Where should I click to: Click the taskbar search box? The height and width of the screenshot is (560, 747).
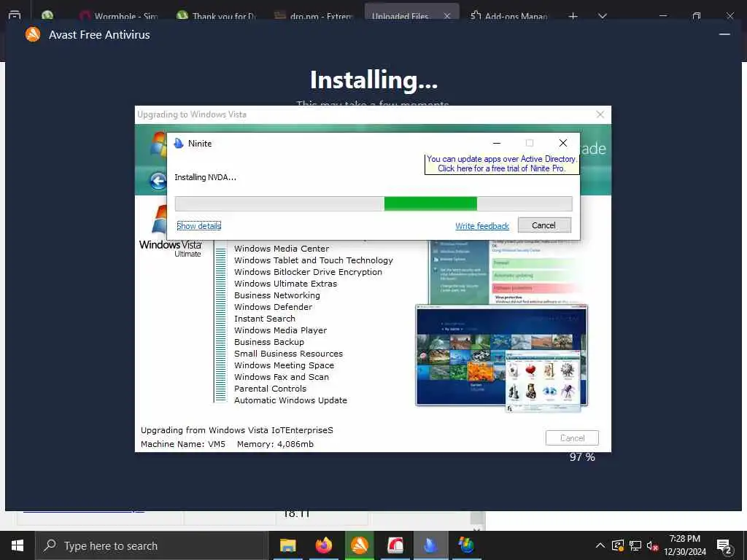[x=152, y=545]
